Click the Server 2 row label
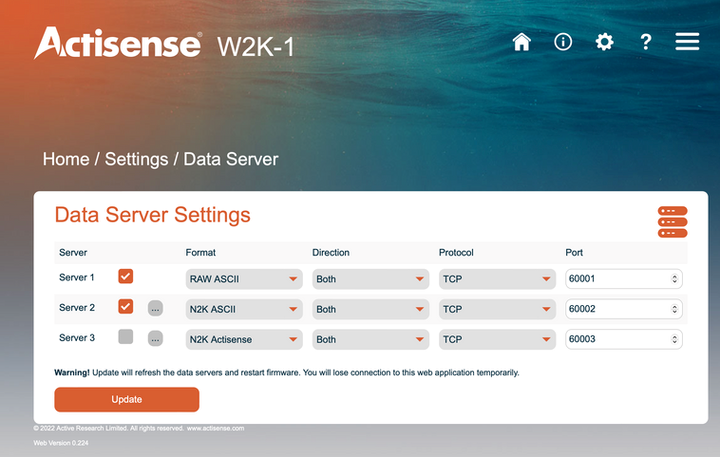Image resolution: width=720 pixels, height=457 pixels. (77, 308)
